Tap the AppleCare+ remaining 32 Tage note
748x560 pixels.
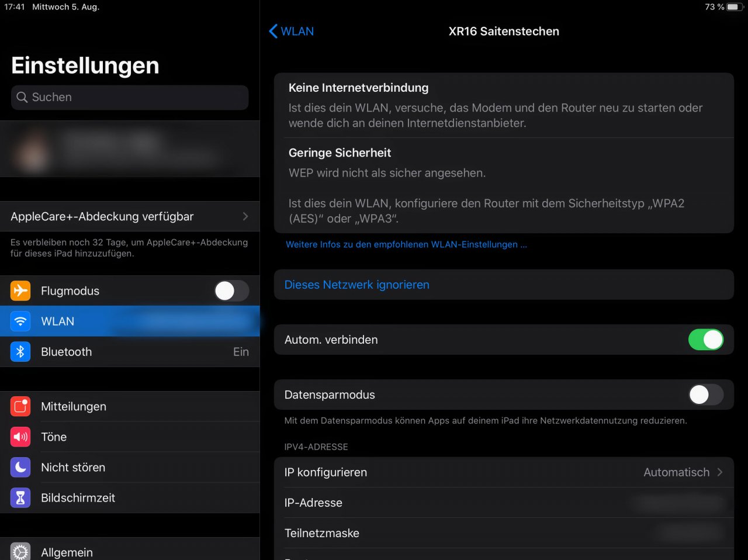[129, 248]
